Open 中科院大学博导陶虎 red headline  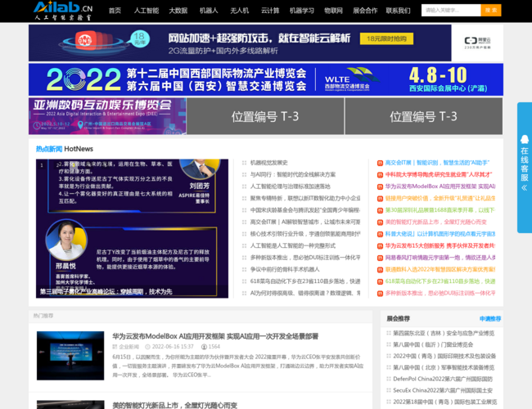(x=439, y=175)
